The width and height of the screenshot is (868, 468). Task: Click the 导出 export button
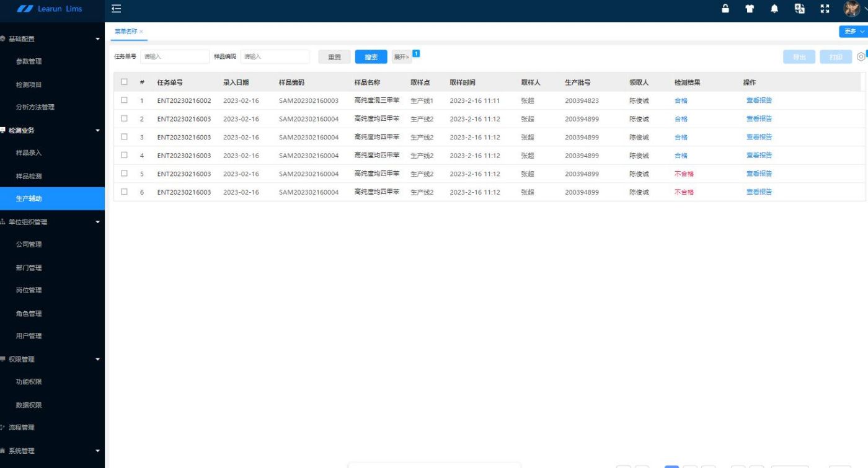coord(799,57)
